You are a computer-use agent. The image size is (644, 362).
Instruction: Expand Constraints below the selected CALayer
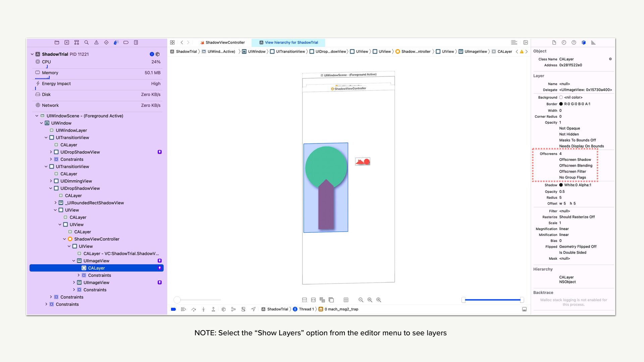click(x=78, y=276)
